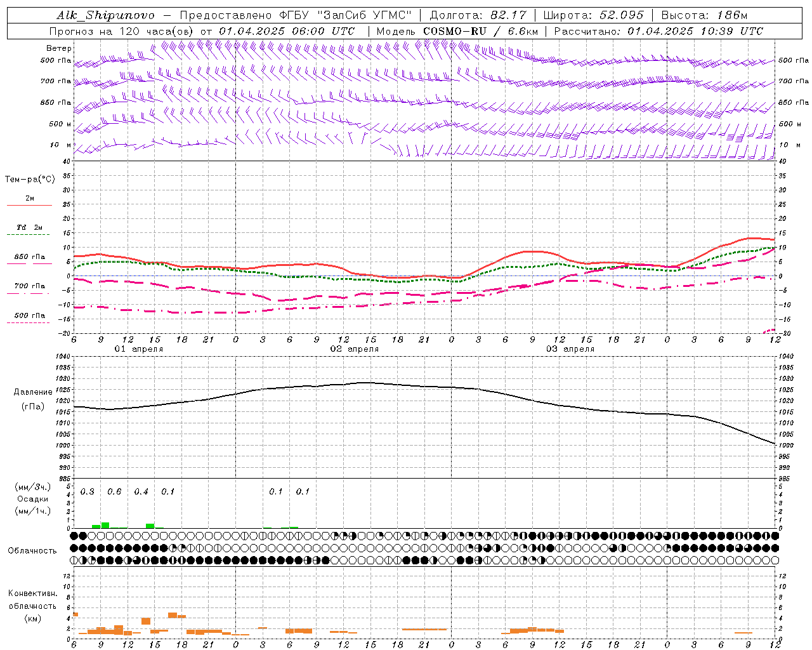
Task: Click the date label 03 апреля
Action: [570, 349]
